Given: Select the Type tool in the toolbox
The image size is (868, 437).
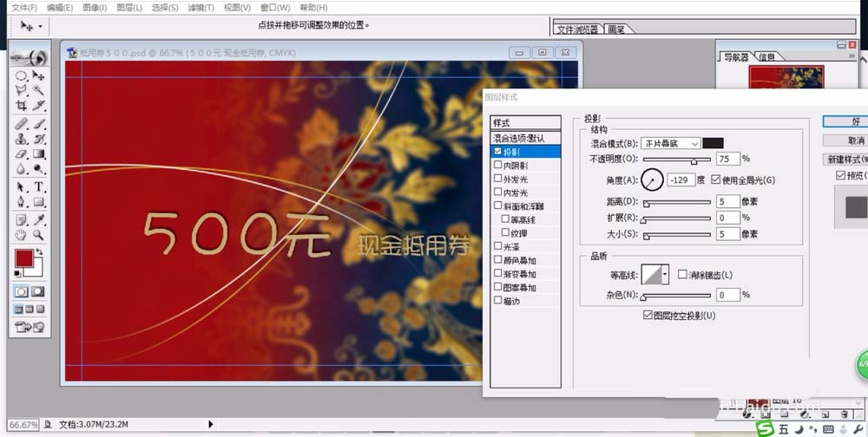Looking at the screenshot, I should tap(39, 187).
